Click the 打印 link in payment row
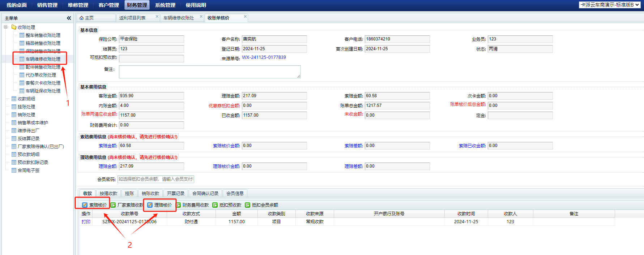 pos(86,222)
